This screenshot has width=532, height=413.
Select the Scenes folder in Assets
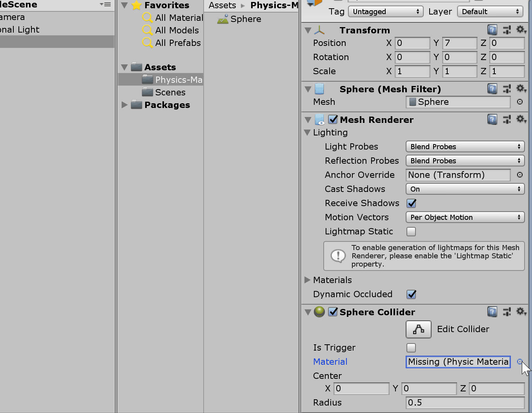170,92
